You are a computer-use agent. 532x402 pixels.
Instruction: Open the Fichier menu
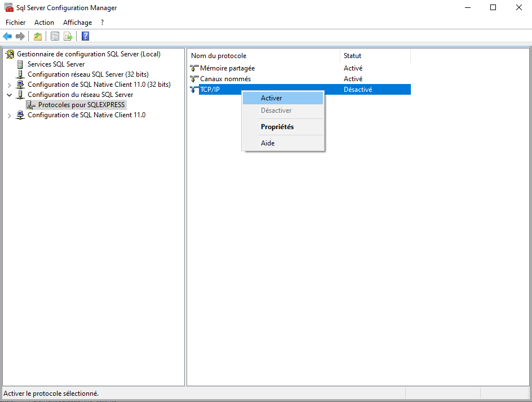pos(16,23)
